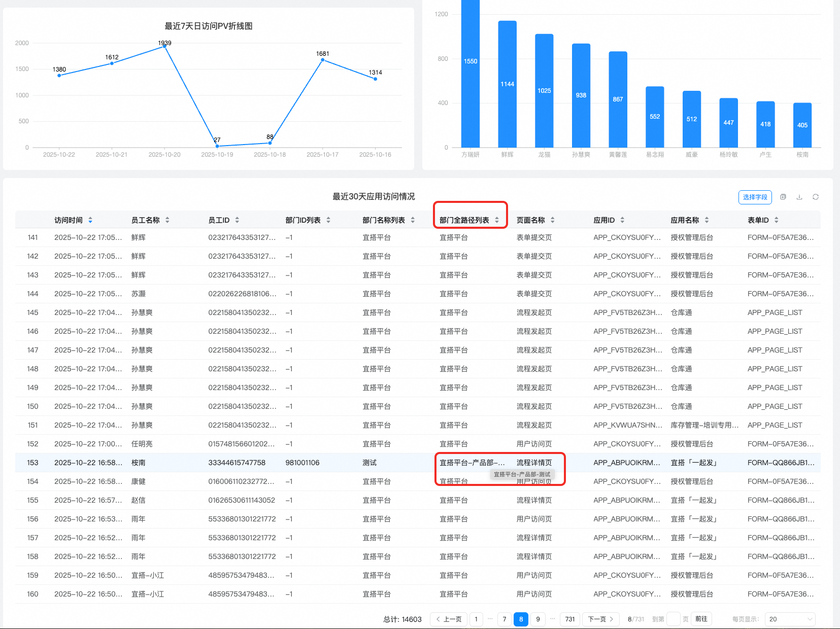The width and height of the screenshot is (840, 629).
Task: Sort by 应用名称 column arrows
Action: pos(707,220)
